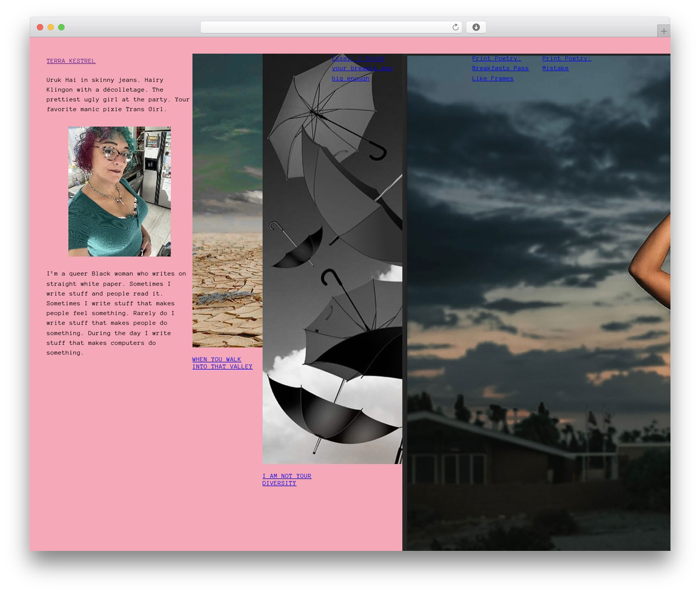This screenshot has height=593, width=700.
Task: Select the cracked desert landscape image
Action: [x=227, y=200]
